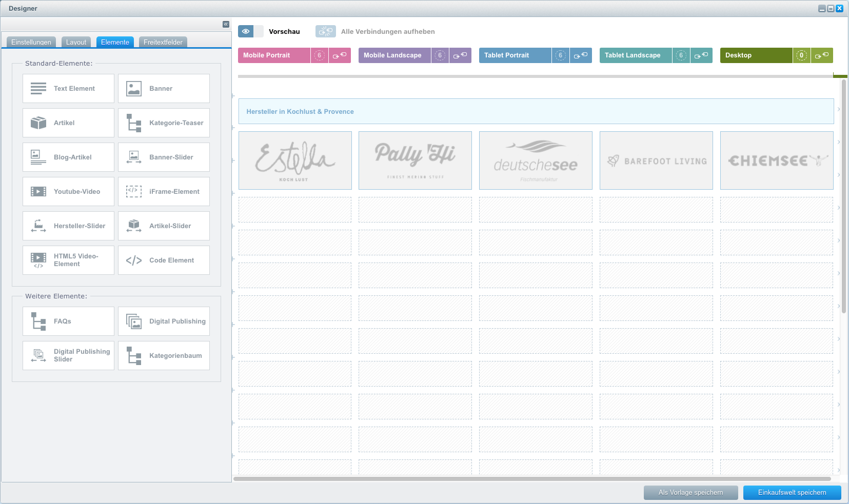Click Einkaufswelt speichern button
The height and width of the screenshot is (504, 849).
pos(792,493)
